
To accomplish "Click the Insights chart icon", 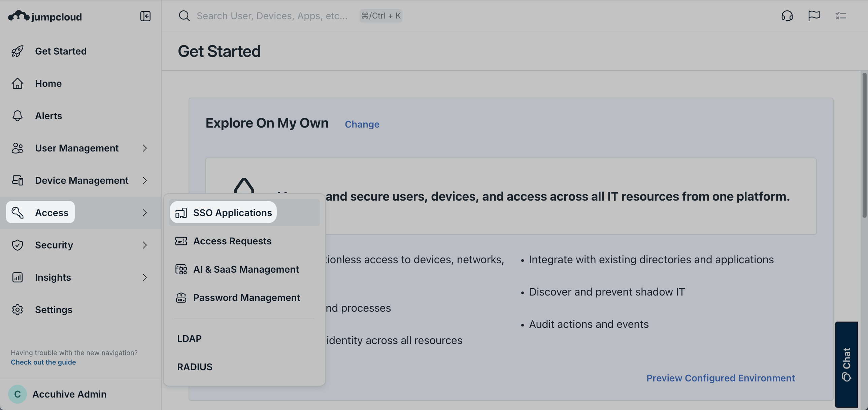I will [x=18, y=277].
